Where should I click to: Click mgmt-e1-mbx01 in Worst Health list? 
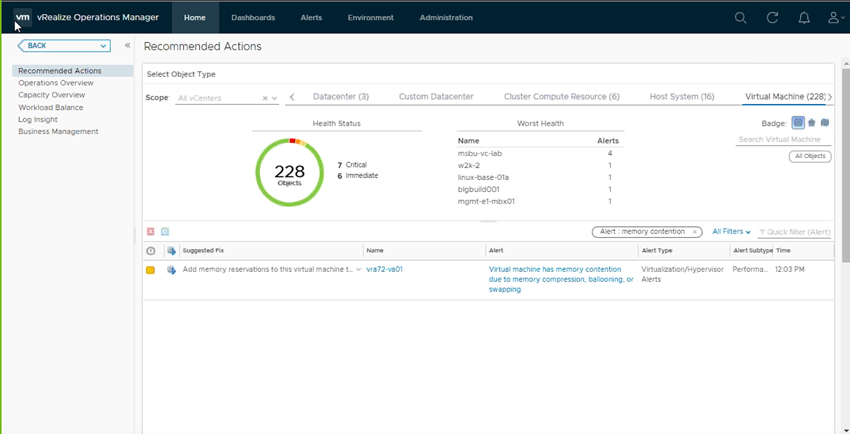(486, 201)
